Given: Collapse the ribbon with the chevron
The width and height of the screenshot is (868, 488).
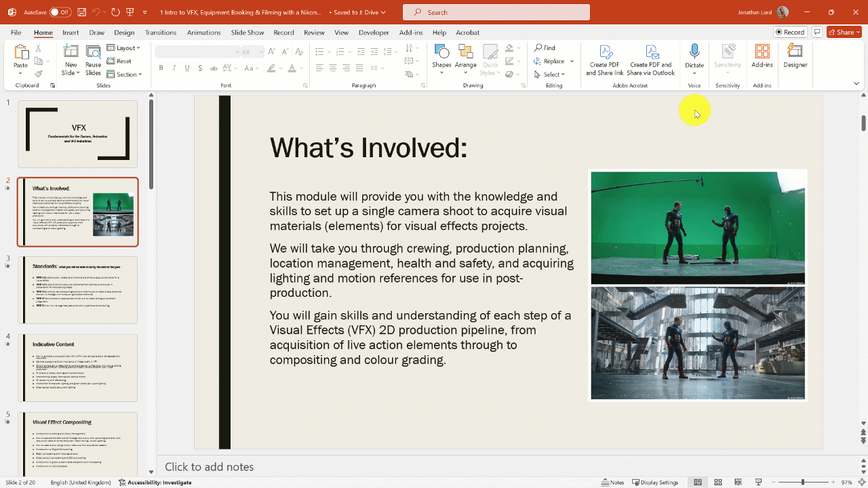Looking at the screenshot, I should [x=857, y=83].
